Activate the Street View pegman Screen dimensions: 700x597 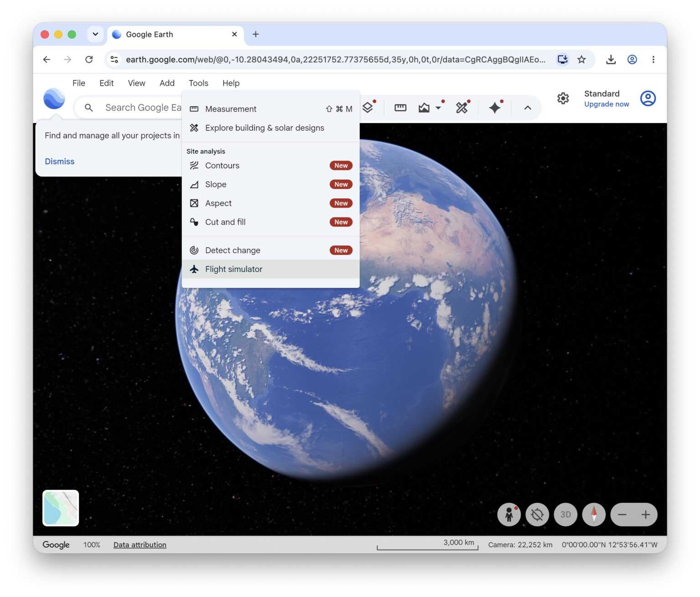click(x=509, y=515)
